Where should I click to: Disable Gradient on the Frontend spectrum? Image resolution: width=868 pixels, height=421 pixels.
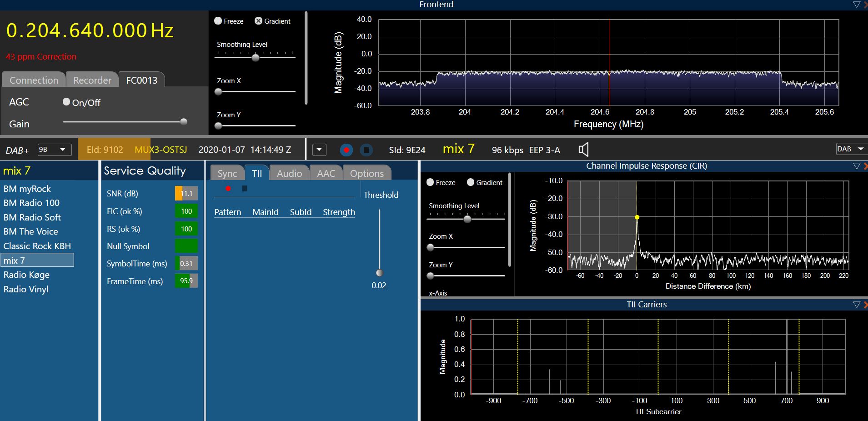[258, 21]
